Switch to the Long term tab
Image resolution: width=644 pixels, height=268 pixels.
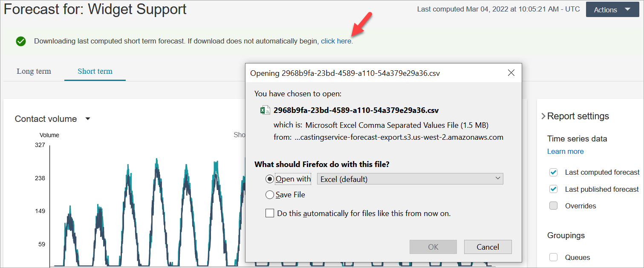[x=34, y=71]
